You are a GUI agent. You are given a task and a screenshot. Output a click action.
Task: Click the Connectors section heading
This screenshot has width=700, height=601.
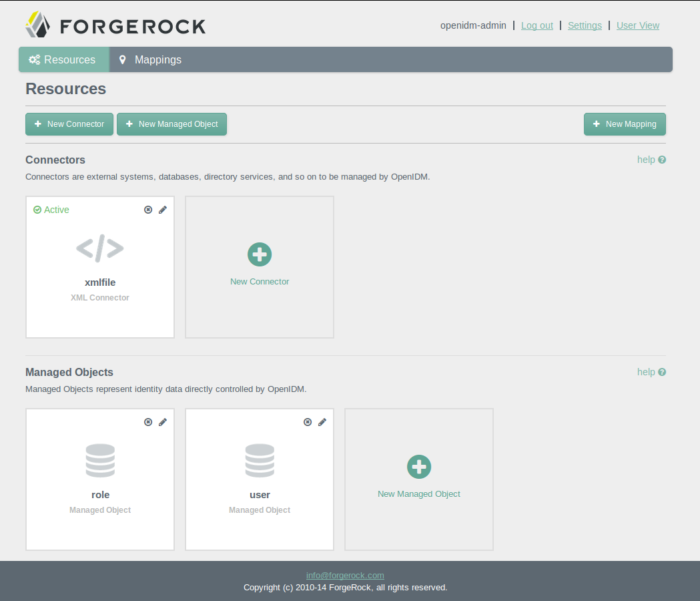pyautogui.click(x=55, y=160)
